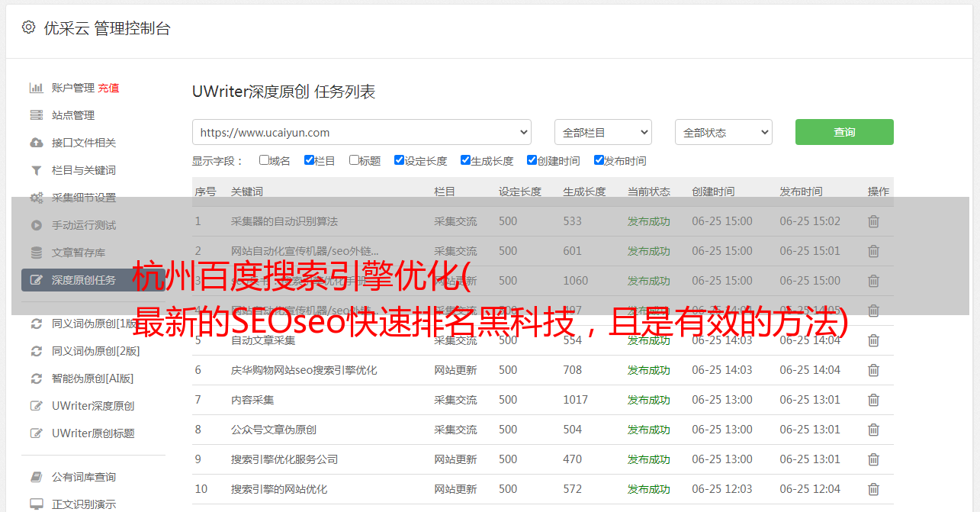Click the red 充值 link

108,88
